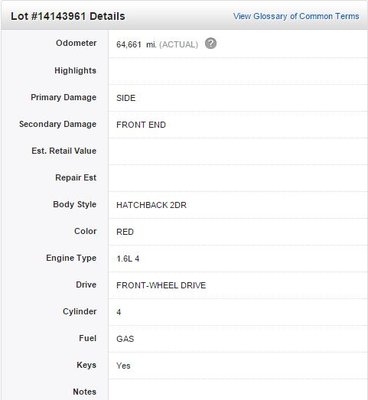Screen dimensions: 368x400
Task: Click the Odometer field label
Action: tap(76, 43)
